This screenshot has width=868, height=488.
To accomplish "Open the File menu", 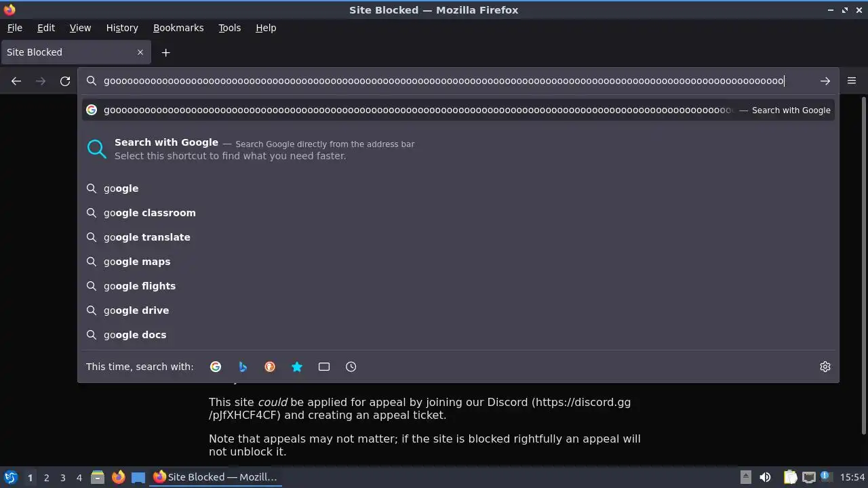I will click(x=15, y=28).
